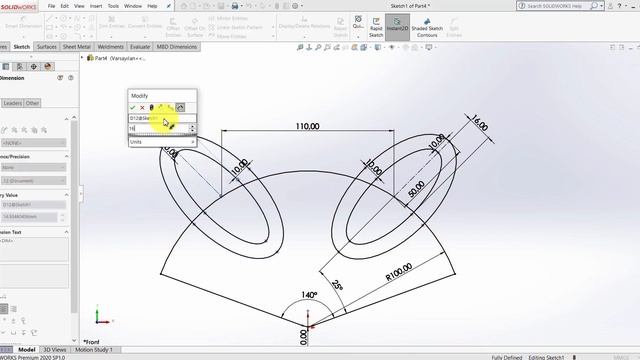This screenshot has width=640, height=360.
Task: Click the Modify value spinner arrows
Action: click(192, 129)
